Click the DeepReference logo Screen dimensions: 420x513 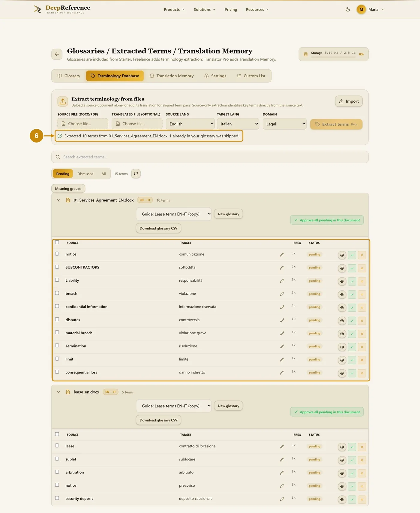62,9
